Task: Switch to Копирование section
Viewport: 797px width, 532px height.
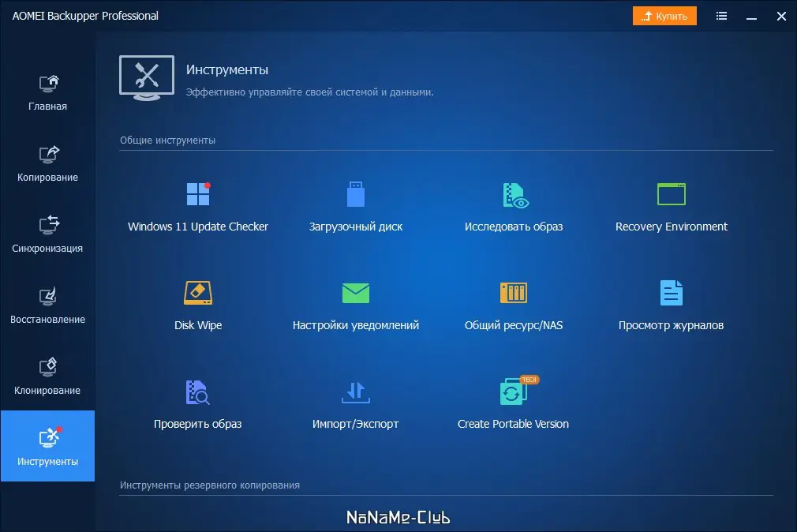Action: click(x=48, y=163)
